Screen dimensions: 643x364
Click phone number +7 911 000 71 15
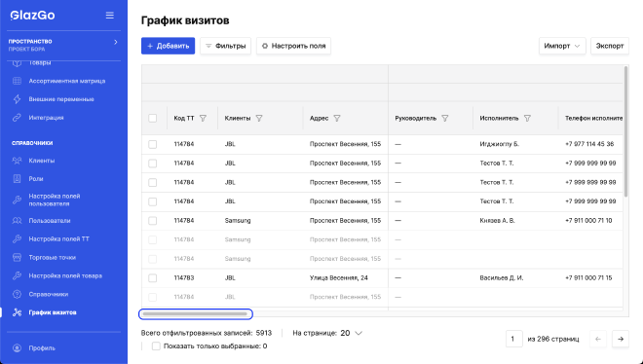(x=588, y=278)
